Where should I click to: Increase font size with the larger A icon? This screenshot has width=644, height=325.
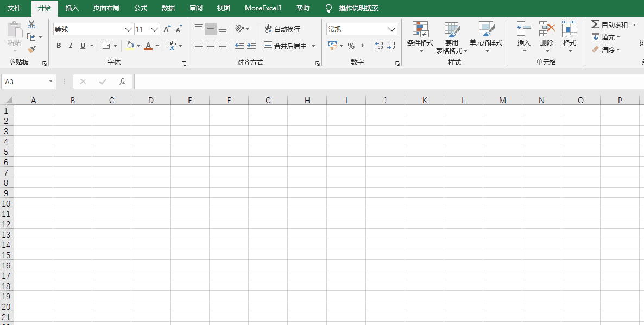167,29
